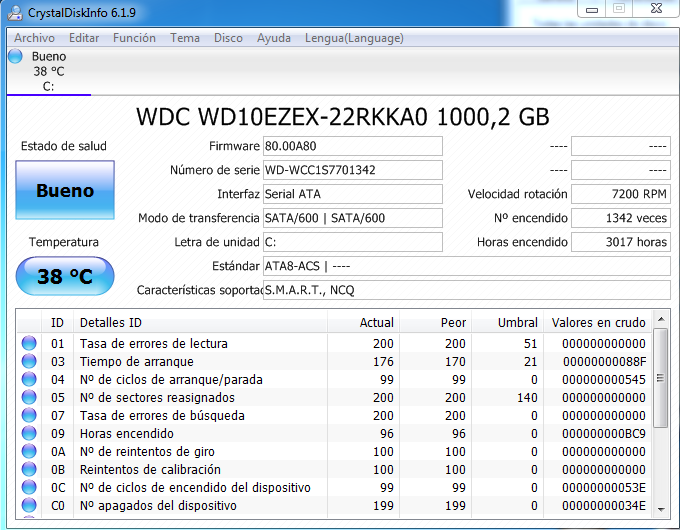Open the Lengua(Language) menu
Screen dimensions: 680x530
pos(354,38)
